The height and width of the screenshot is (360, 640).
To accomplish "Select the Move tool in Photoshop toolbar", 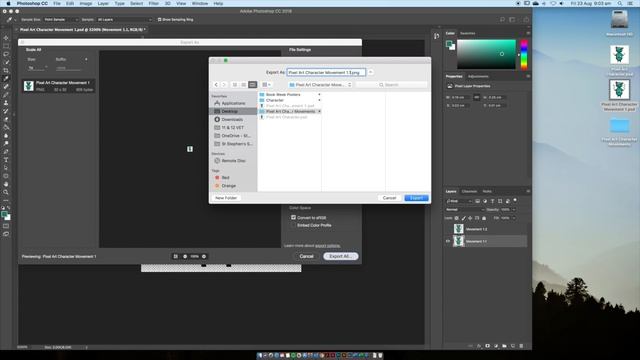I will [x=6, y=38].
